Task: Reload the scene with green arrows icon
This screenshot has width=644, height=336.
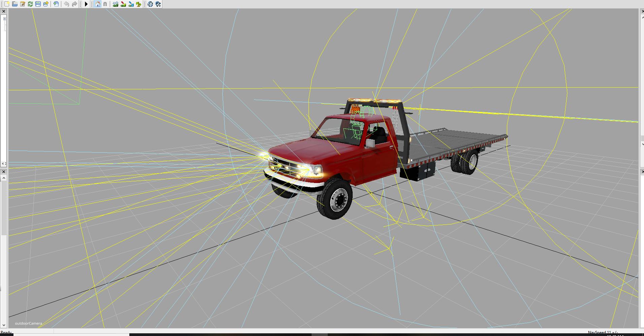Action: tap(30, 4)
